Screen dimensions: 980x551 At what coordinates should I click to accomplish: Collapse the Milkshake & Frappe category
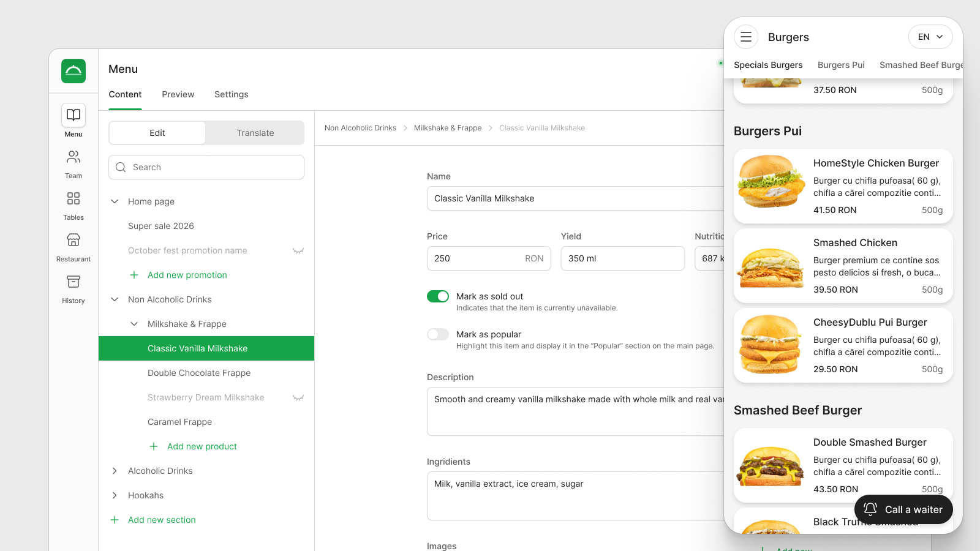(134, 324)
